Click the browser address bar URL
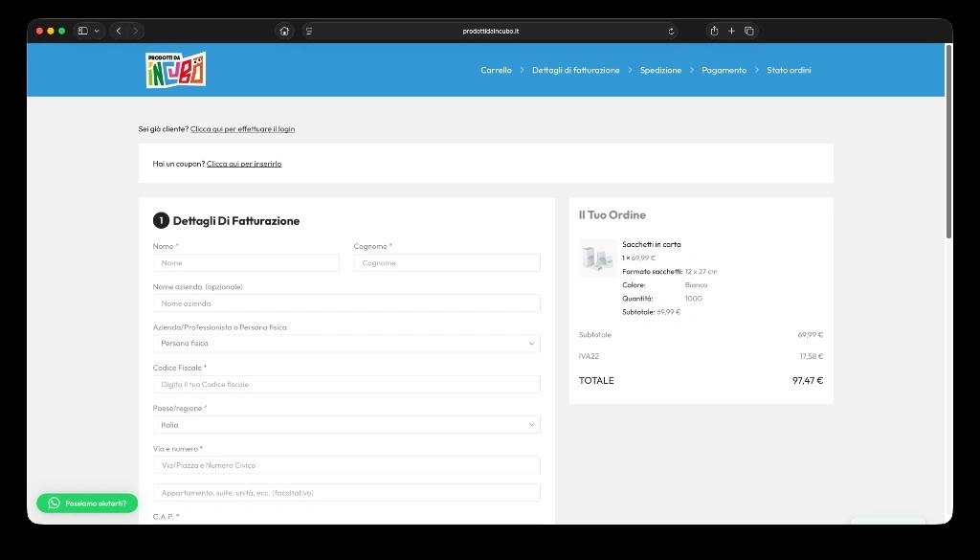Image resolution: width=980 pixels, height=560 pixels. tap(491, 32)
